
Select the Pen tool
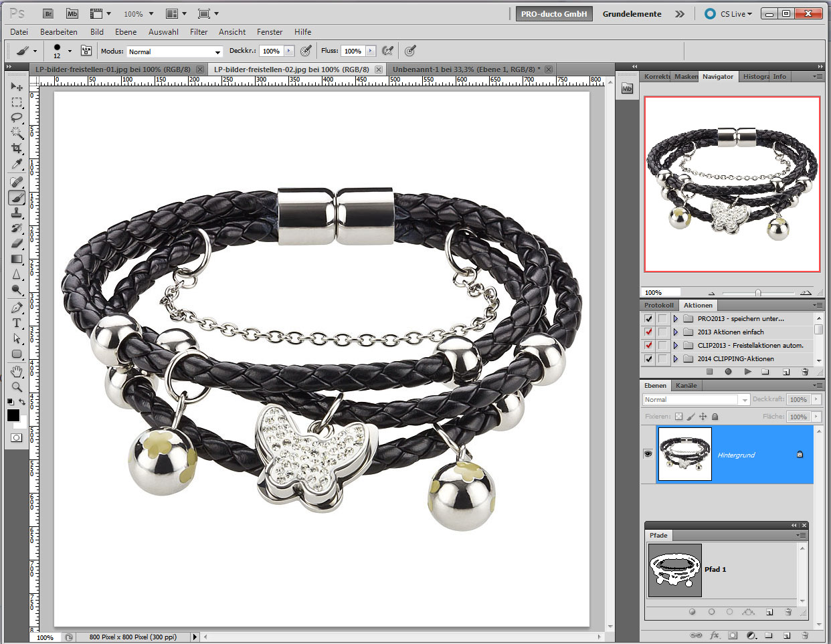coord(17,308)
